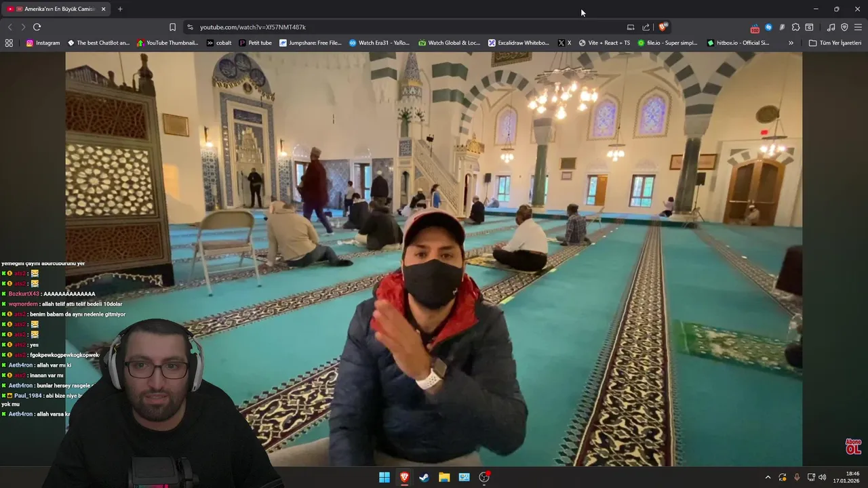
Task: Open the Excalidraw Whiteboard bookmark
Action: [x=519, y=43]
